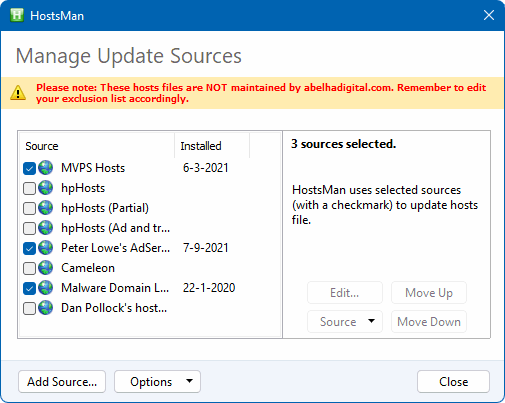Screen dimensions: 505x403
Task: Tick the Dan Pollock's host... checkbox
Action: 29,308
